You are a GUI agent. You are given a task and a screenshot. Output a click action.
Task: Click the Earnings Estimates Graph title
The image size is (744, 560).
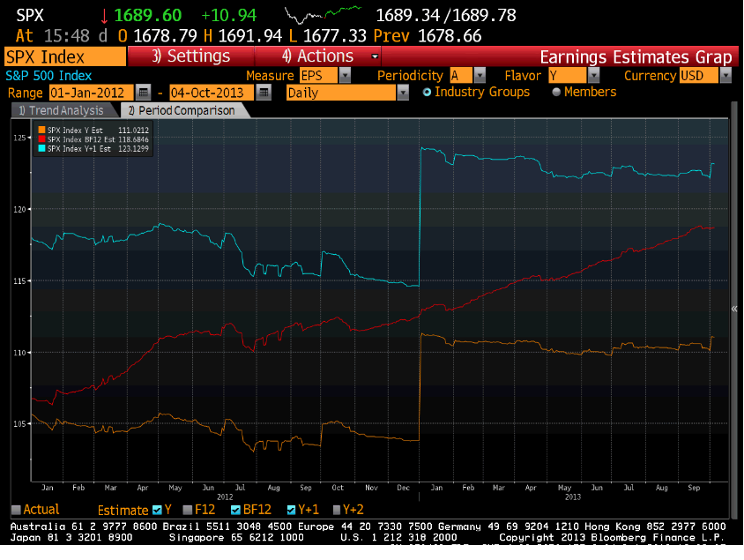[636, 57]
